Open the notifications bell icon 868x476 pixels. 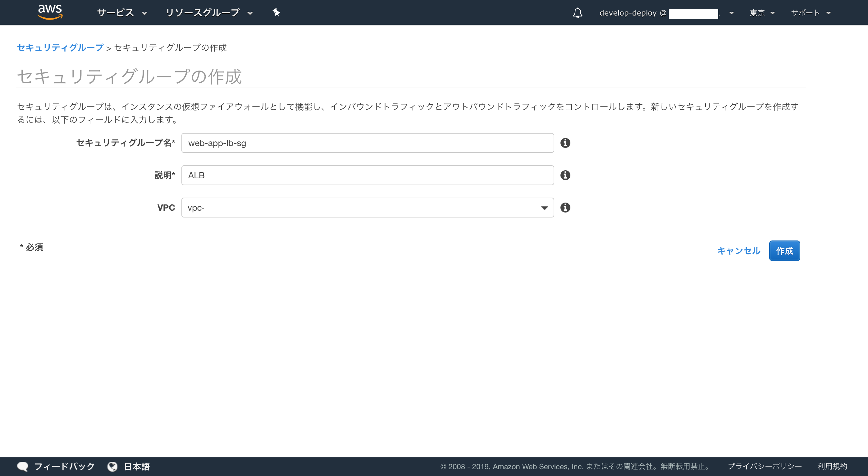point(578,13)
